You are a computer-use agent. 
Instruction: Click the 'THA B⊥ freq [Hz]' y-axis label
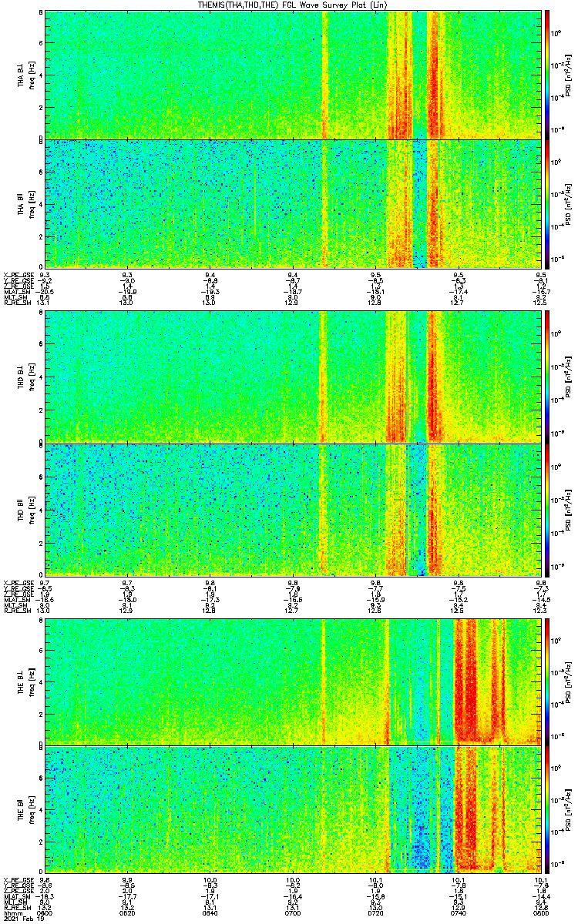coord(25,75)
